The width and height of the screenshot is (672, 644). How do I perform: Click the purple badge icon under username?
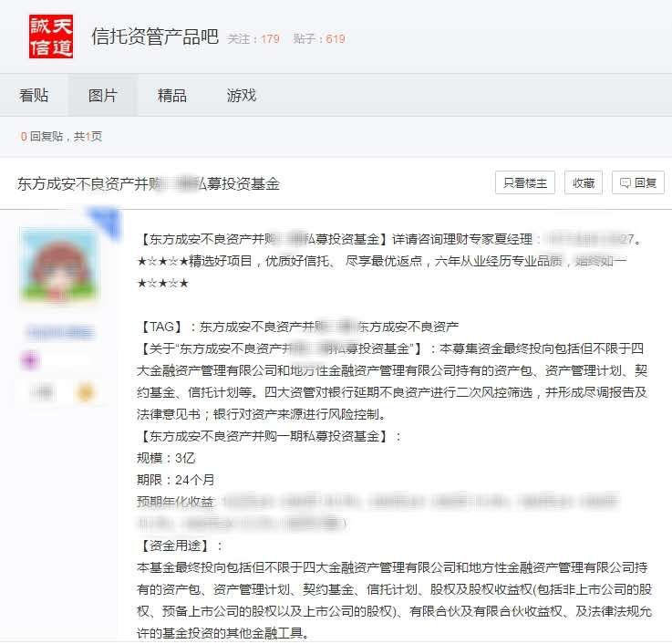click(30, 360)
